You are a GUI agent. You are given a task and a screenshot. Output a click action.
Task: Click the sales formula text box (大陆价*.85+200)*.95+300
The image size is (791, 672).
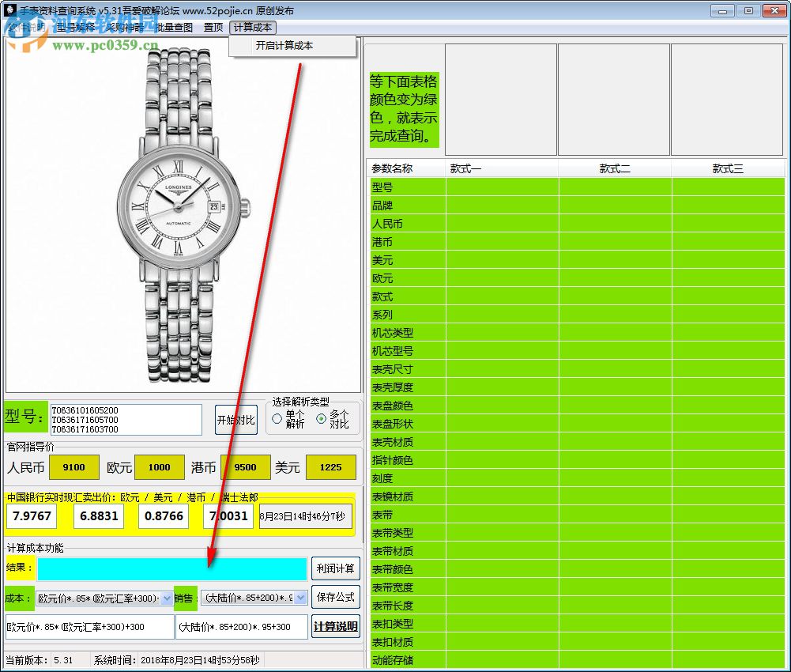[x=242, y=627]
